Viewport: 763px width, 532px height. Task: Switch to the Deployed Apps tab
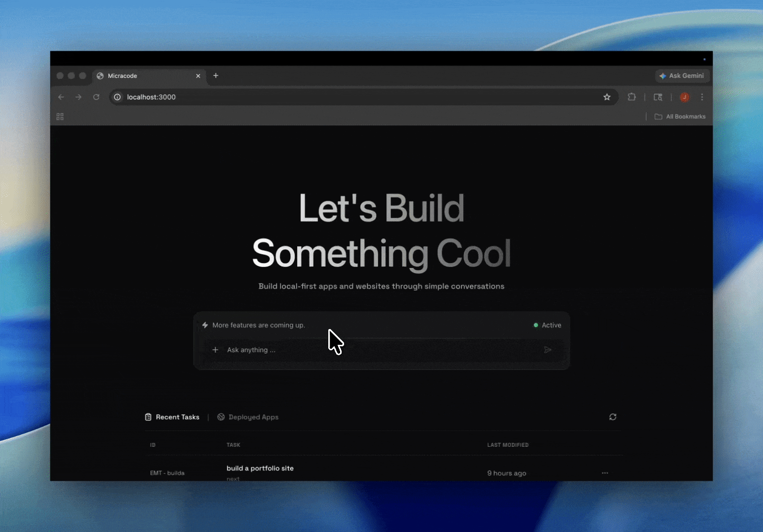click(x=248, y=417)
